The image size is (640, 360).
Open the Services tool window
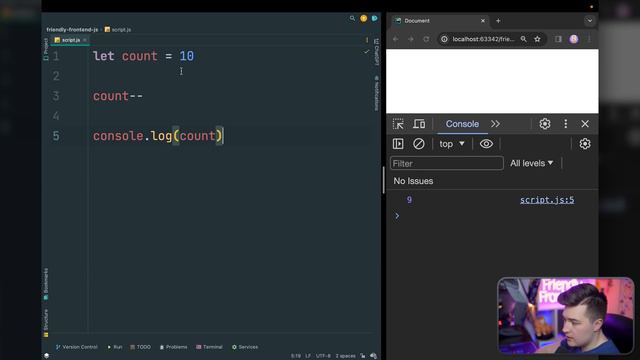click(245, 347)
